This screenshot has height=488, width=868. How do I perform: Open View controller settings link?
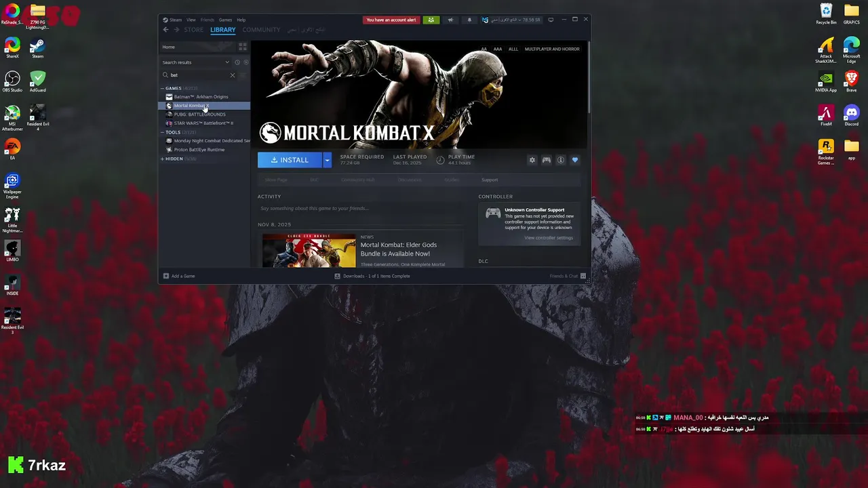(549, 238)
